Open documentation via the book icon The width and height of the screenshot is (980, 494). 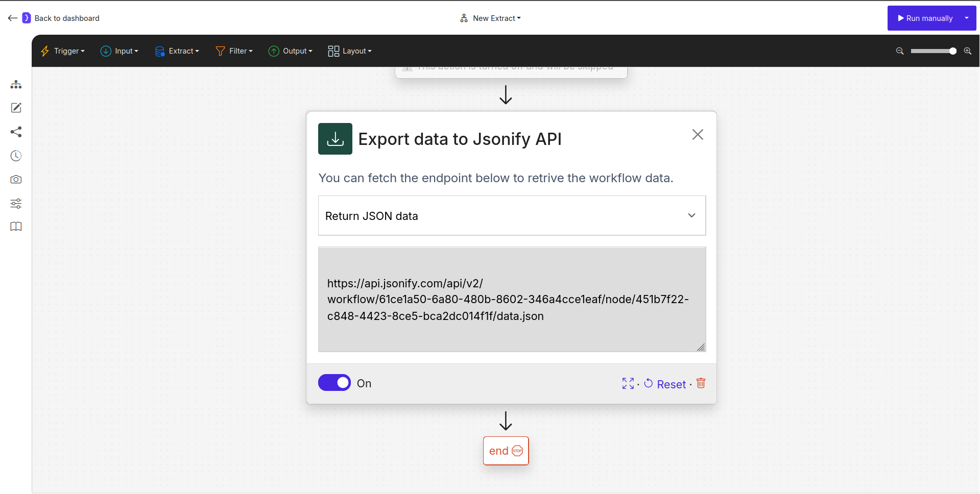[x=16, y=227]
